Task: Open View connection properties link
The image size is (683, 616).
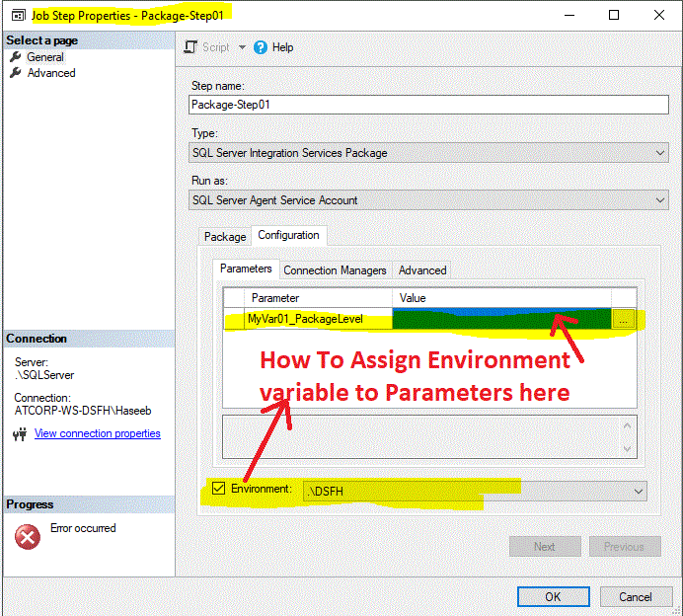Action: [x=98, y=433]
